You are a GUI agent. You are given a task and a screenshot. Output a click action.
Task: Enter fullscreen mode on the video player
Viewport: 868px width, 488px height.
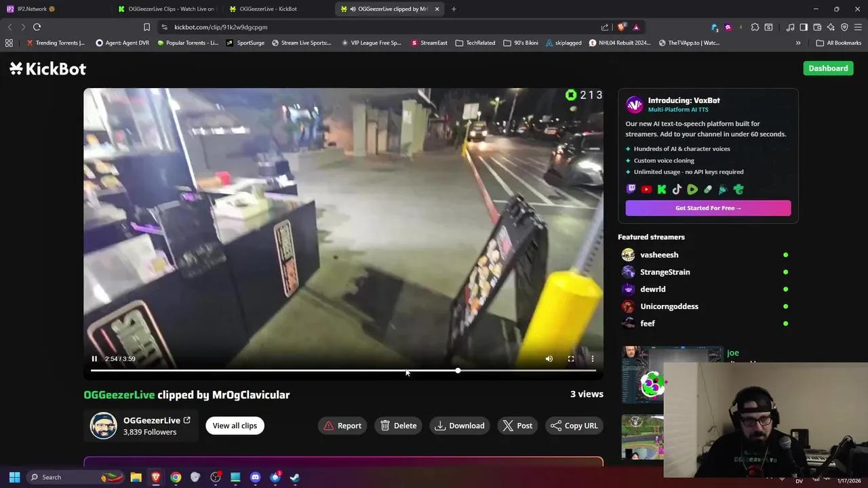pos(571,359)
